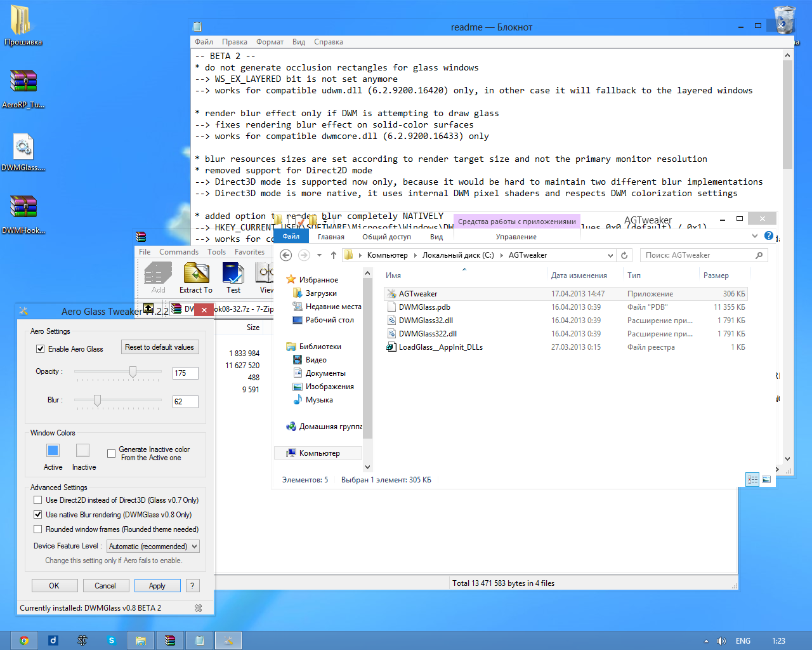Image resolution: width=812 pixels, height=650 pixels.
Task: Uncheck Use native Blur rendering
Action: click(x=38, y=515)
